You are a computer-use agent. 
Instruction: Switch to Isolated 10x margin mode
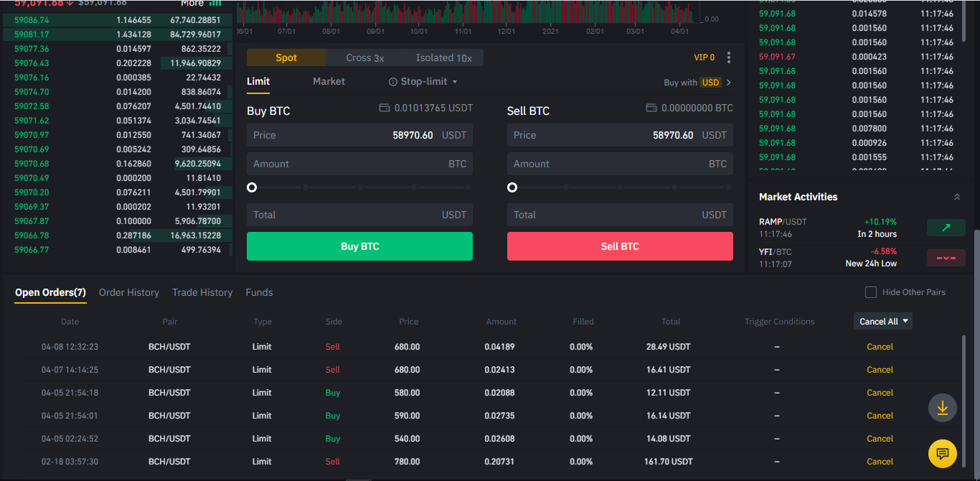[x=444, y=58]
